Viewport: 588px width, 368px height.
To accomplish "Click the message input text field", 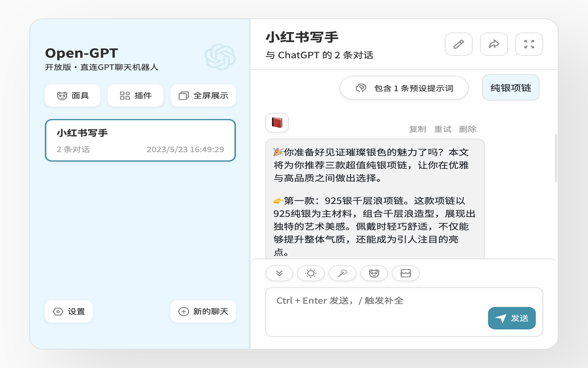I will tap(404, 312).
